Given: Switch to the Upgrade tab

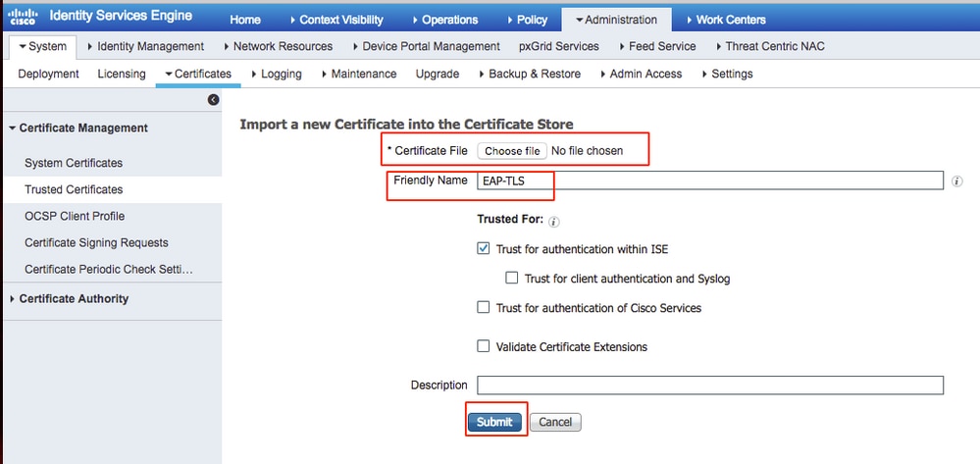Looking at the screenshot, I should pyautogui.click(x=438, y=74).
